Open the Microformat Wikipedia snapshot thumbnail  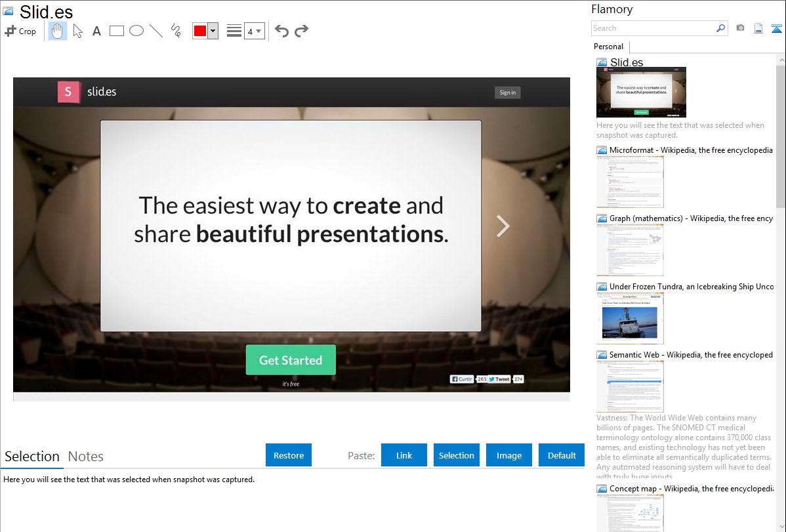tap(630, 182)
